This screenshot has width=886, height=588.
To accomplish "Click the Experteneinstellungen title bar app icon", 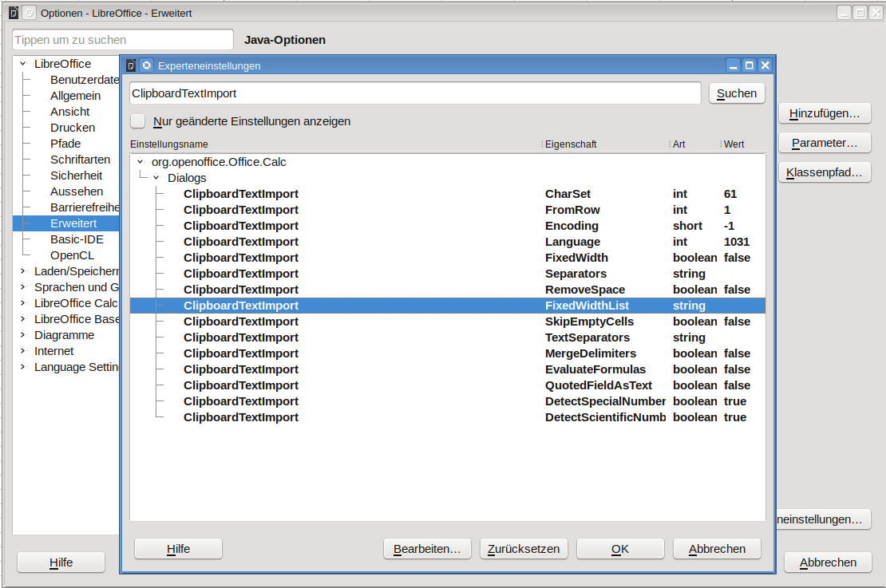I will 146,65.
